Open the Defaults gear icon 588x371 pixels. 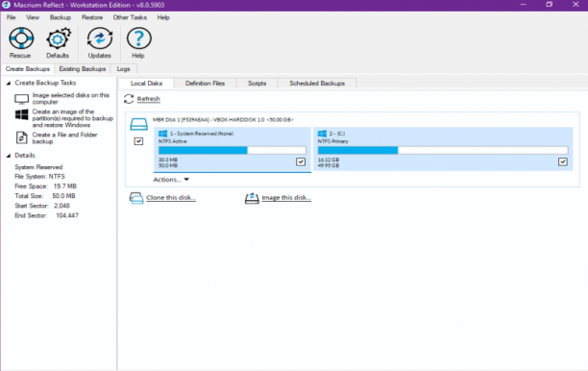point(58,38)
